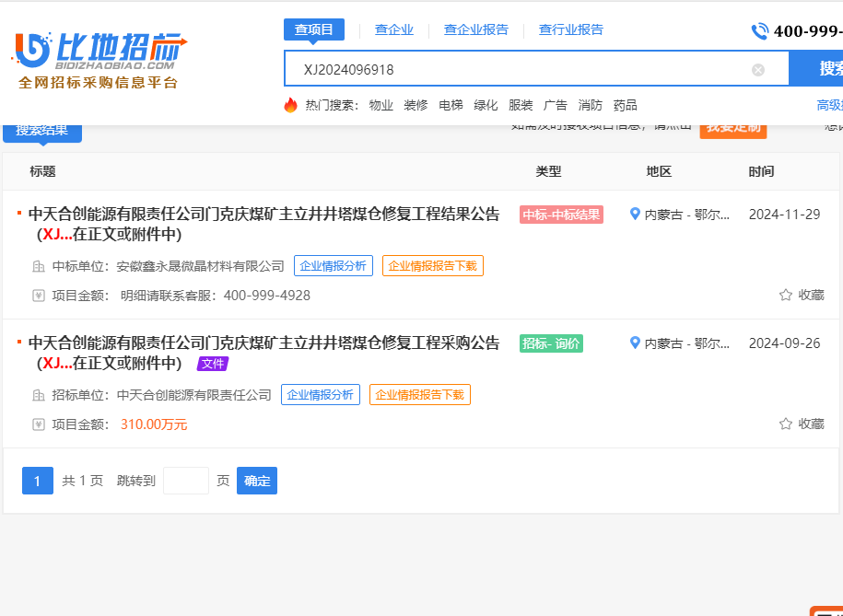
Task: Click the 标题 column header
Action: [43, 171]
